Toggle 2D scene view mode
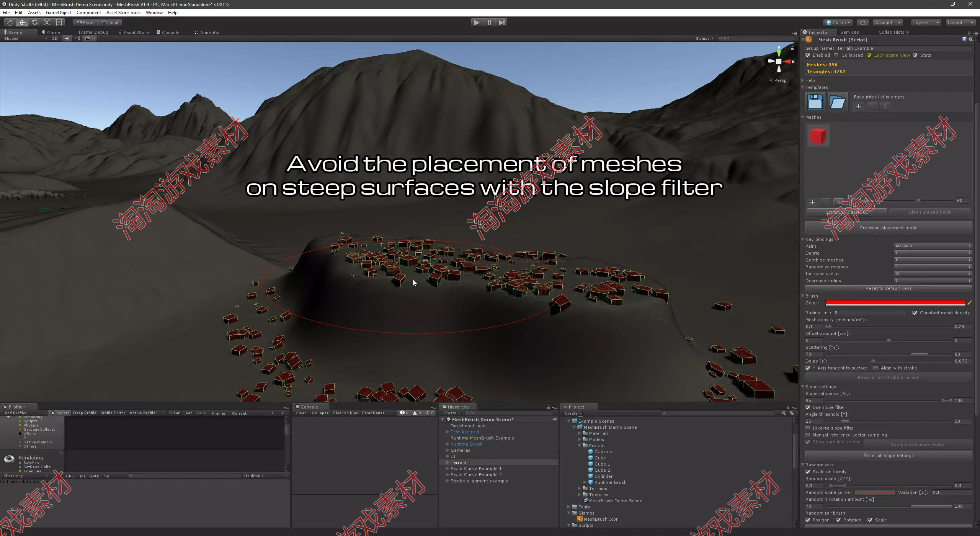Image resolution: width=980 pixels, height=536 pixels. (55, 38)
